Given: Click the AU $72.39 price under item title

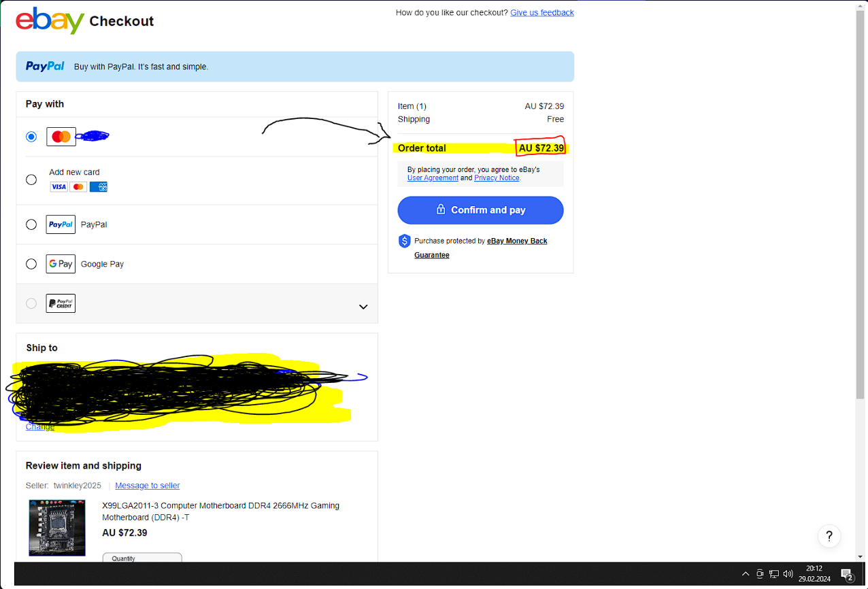Looking at the screenshot, I should [x=124, y=533].
